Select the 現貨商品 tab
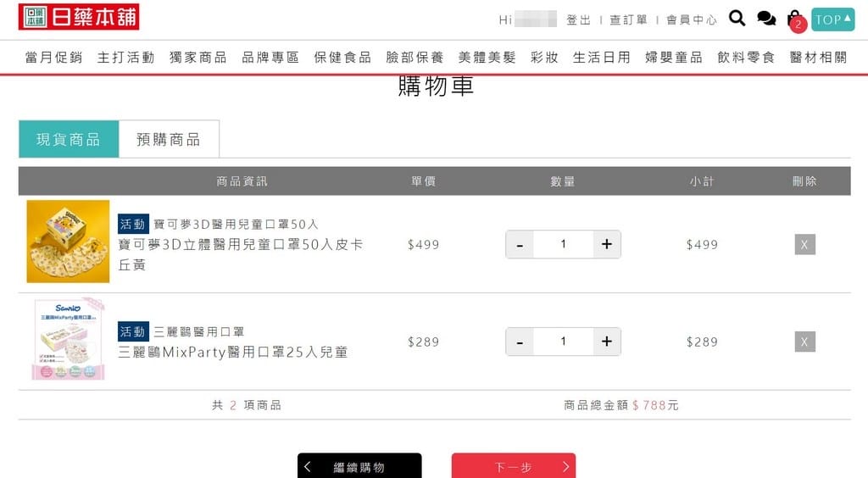Viewport: 868px width, 478px height. coord(69,139)
